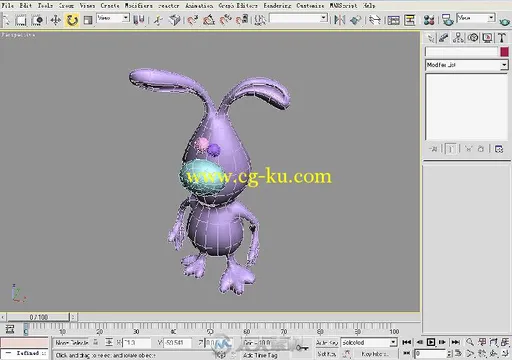Open the File menu
The image size is (512, 360).
point(8,5)
